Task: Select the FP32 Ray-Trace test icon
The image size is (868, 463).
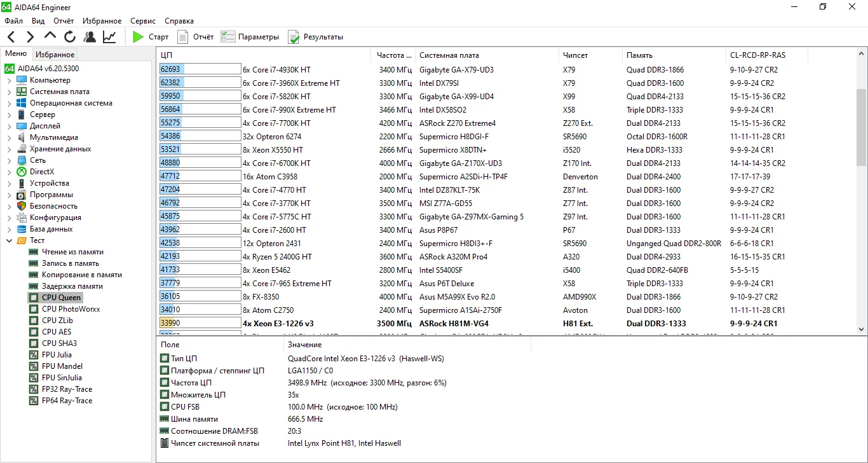Action: coord(34,389)
